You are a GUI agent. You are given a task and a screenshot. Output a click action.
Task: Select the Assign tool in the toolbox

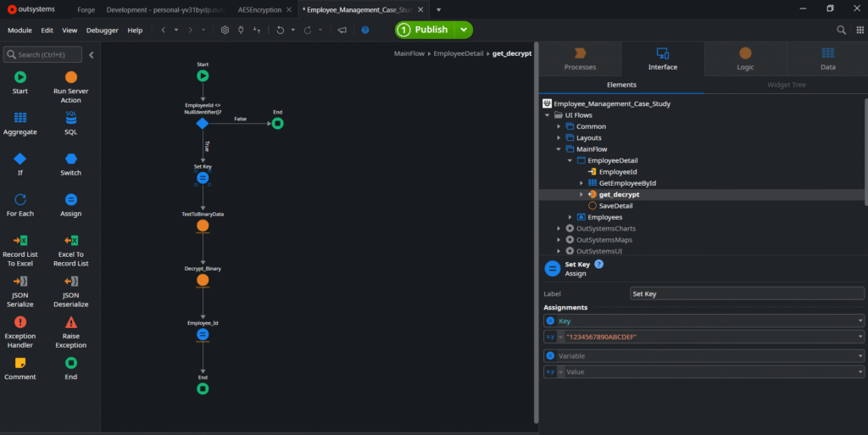click(x=71, y=204)
